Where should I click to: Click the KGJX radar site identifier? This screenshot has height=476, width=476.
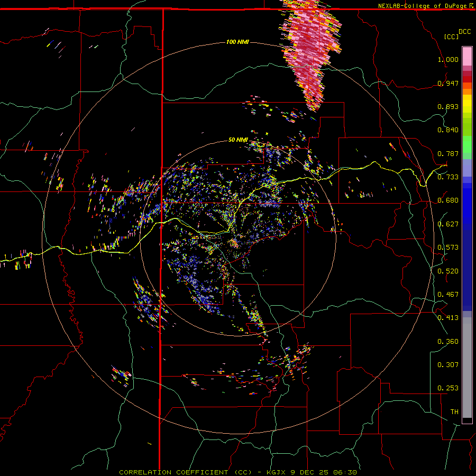276,472
